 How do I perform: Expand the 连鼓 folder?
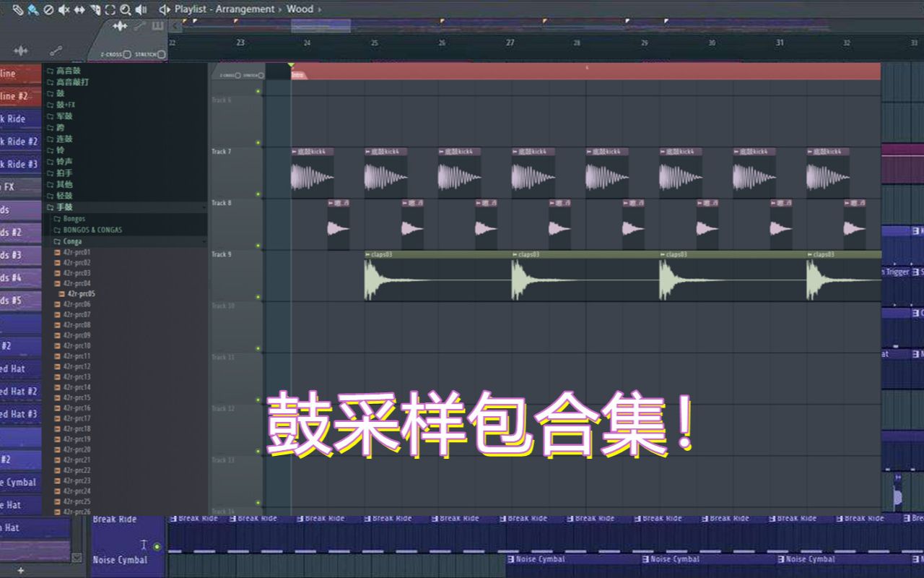60,139
